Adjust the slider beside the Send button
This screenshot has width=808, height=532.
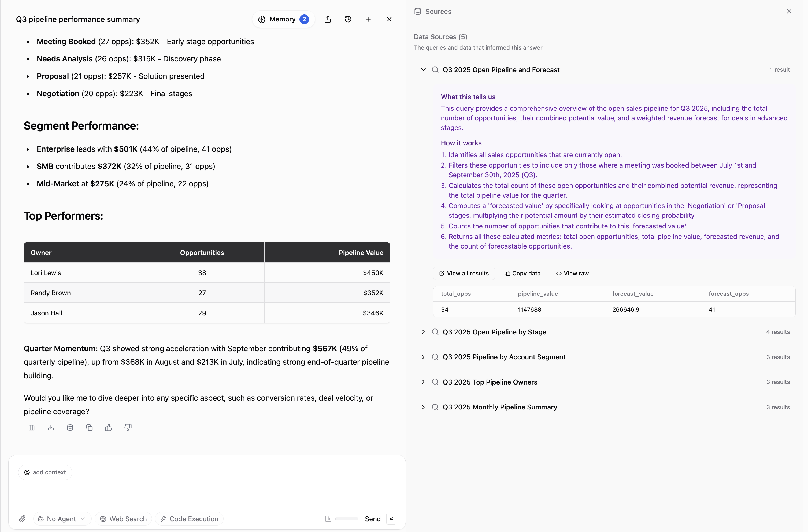[346, 519]
